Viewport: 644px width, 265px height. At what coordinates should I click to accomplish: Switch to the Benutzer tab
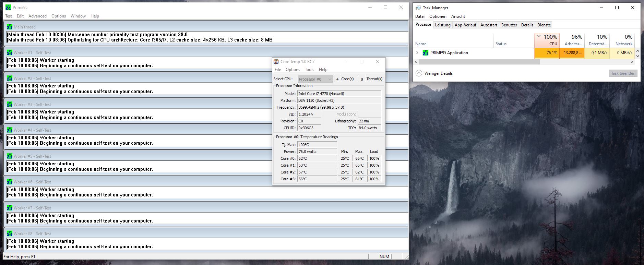509,25
